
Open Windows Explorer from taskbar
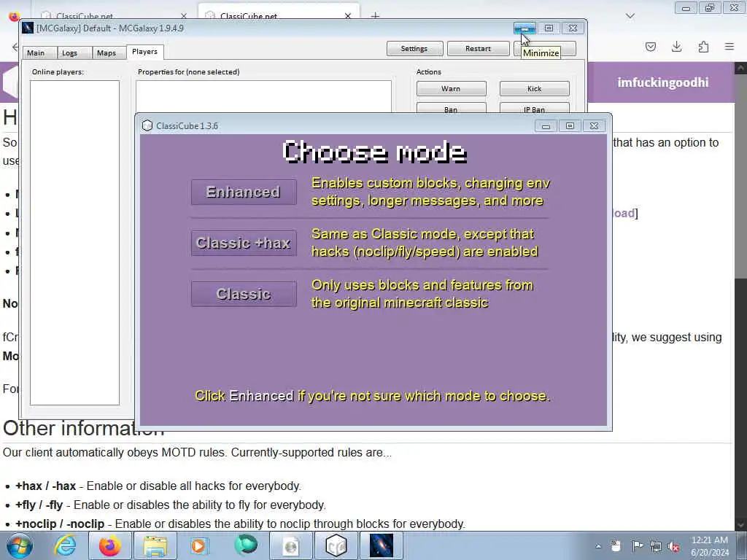coord(155,545)
